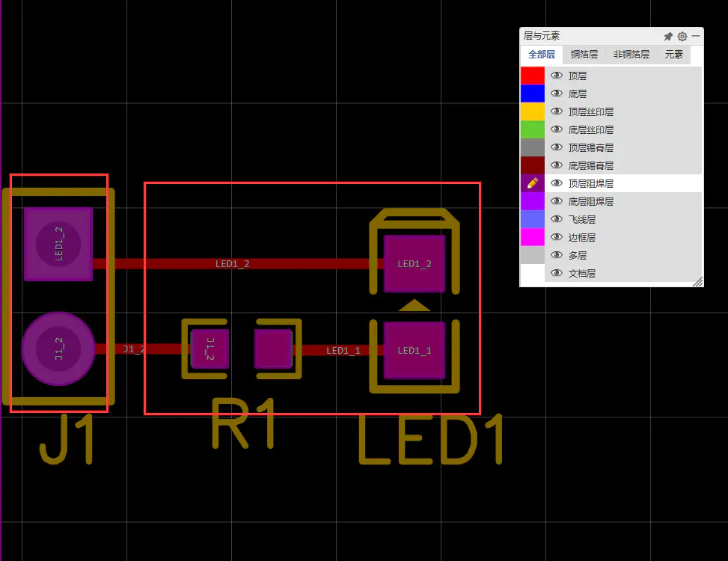Hide the 边框层 board outline layer
Viewport: 728px width, 561px height.
tap(556, 237)
